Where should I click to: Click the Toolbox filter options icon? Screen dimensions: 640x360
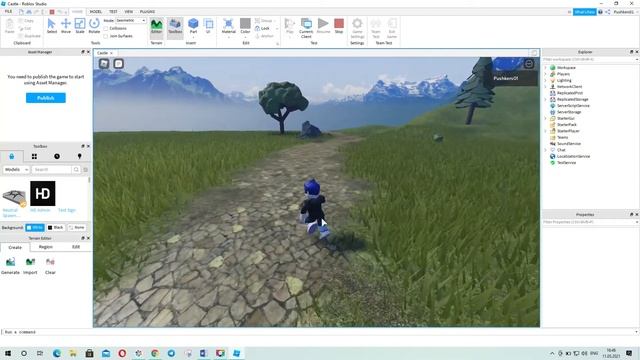pyautogui.click(x=85, y=169)
